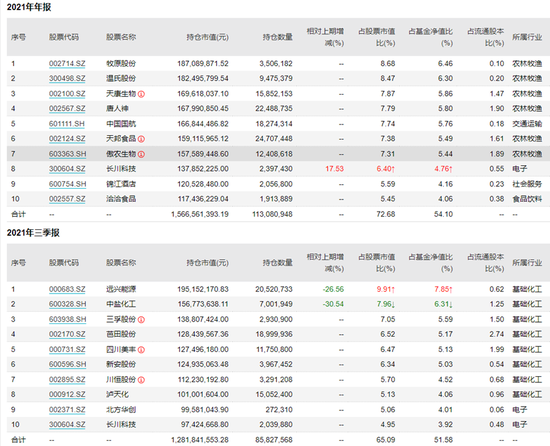Image resolution: width=550 pixels, height=446 pixels.
Task: Select stock name 芭田股份
Action: (121, 334)
